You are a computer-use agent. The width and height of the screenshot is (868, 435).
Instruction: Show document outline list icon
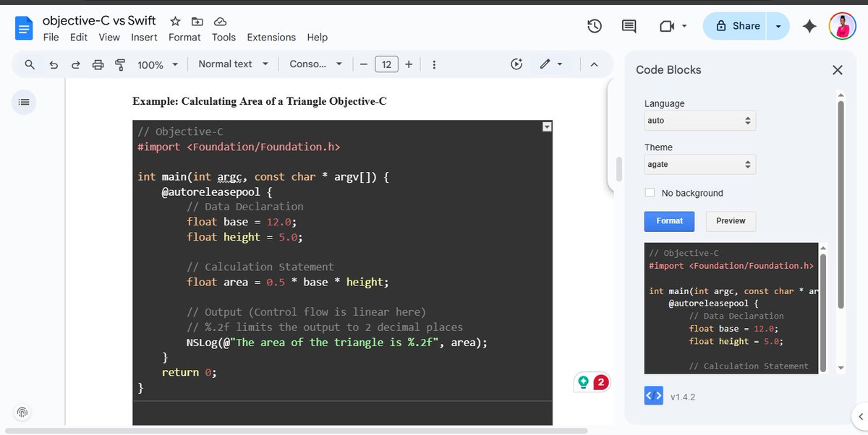pyautogui.click(x=24, y=103)
